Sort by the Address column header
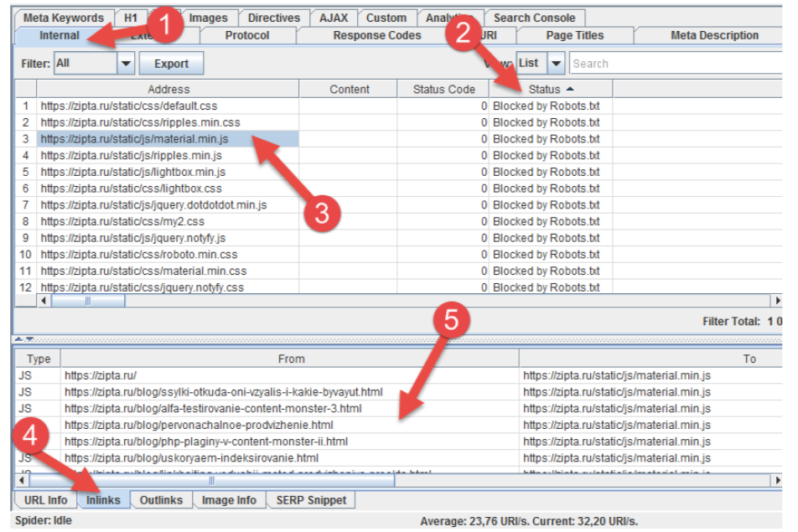Screen dimensions: 798x532 tap(168, 89)
